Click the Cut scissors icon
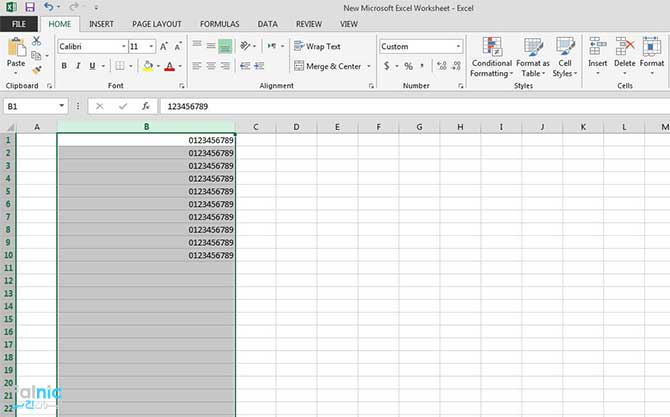This screenshot has height=417, width=670. 37,41
